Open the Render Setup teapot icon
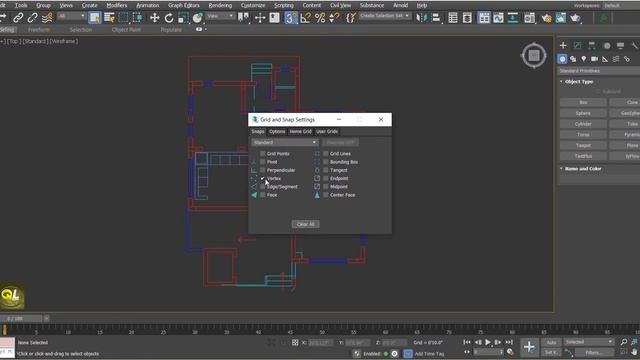 [x=547, y=18]
